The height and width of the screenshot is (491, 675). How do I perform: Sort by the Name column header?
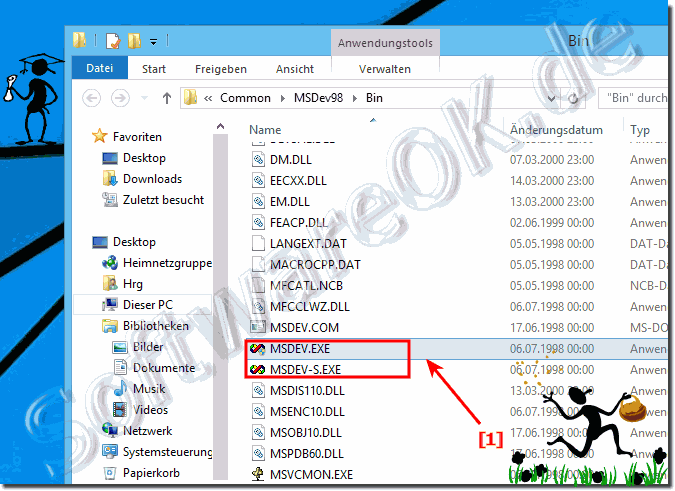(x=265, y=130)
